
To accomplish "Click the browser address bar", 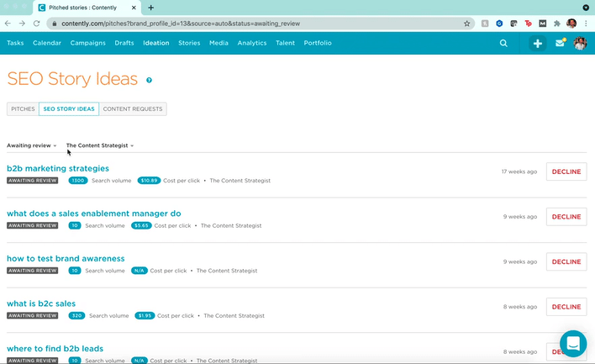I will (x=252, y=24).
